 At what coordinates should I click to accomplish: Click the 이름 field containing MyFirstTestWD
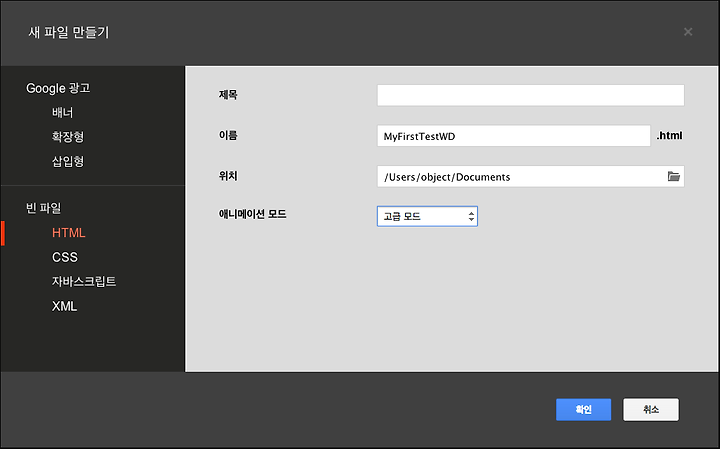[514, 136]
